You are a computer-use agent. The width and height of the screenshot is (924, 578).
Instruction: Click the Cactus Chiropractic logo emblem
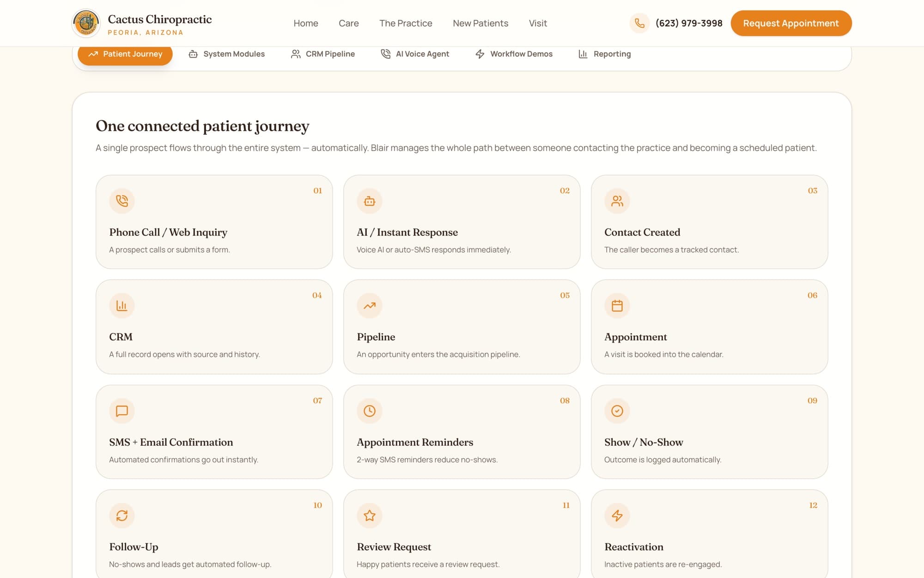(86, 23)
